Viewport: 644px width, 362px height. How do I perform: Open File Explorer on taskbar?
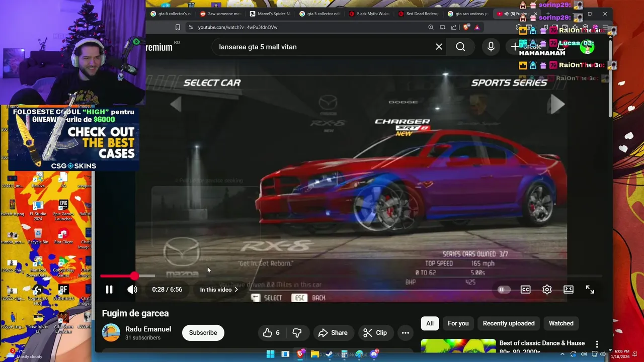coord(315,354)
